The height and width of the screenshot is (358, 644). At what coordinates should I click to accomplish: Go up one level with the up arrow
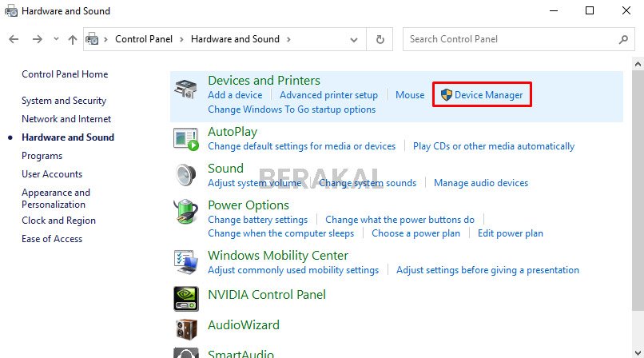pyautogui.click(x=73, y=39)
